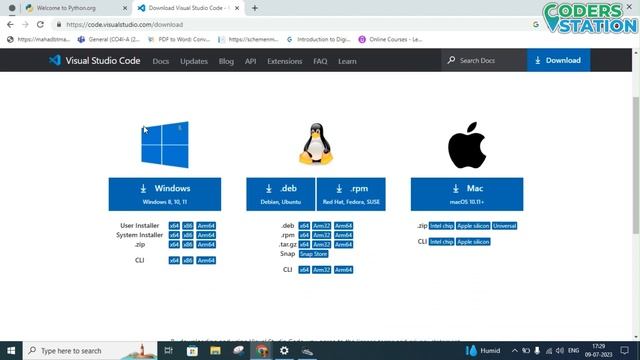Open the notification center icon
Viewport: 640px width, 360px height.
pos(624,350)
